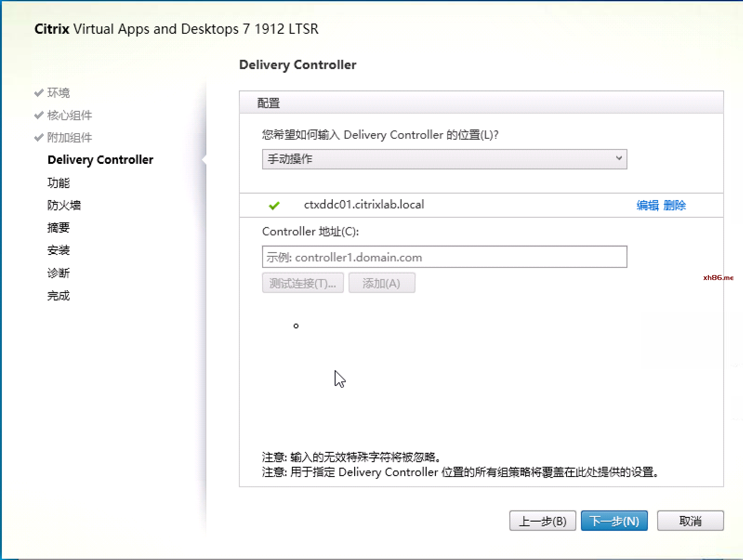Click 删除 to remove ctxddc01 controller
Viewport: 743px width, 560px height.
(675, 205)
